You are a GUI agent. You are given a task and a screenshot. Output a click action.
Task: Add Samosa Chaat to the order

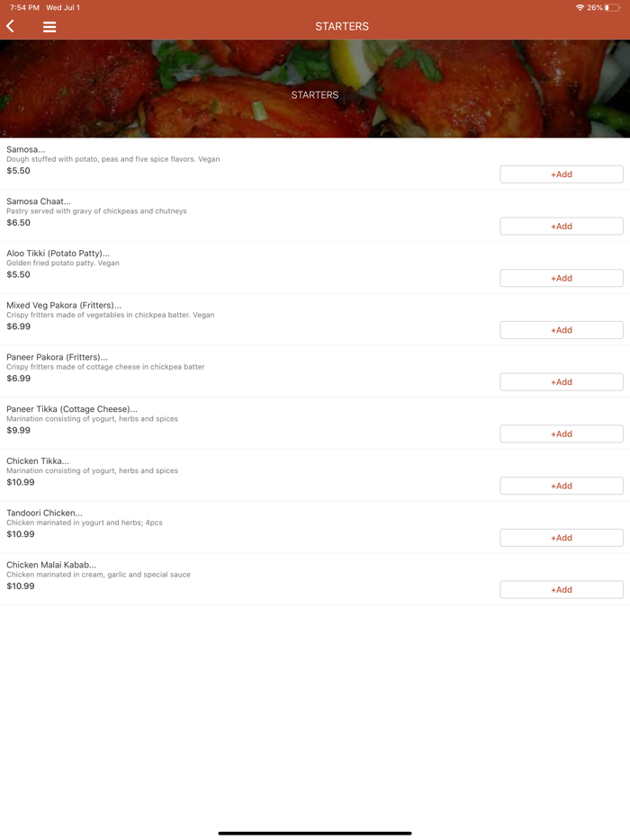tap(561, 226)
